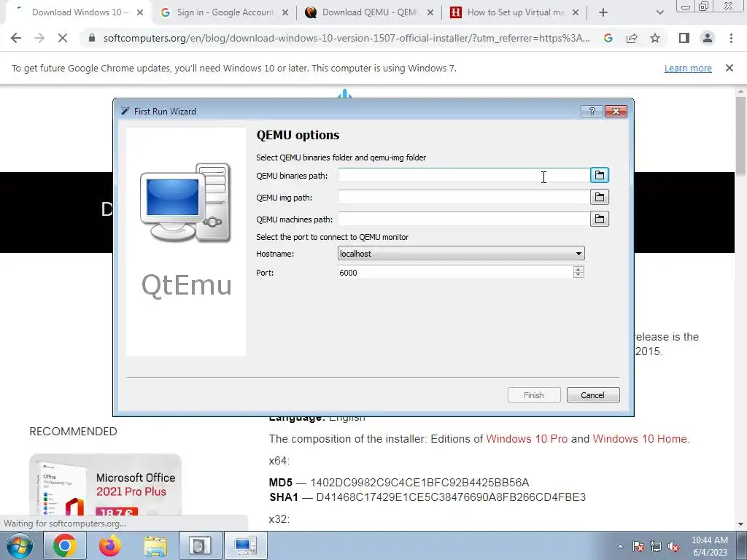This screenshot has height=560, width=747.
Task: Click scrollbar down arrow on page
Action: coord(741,524)
